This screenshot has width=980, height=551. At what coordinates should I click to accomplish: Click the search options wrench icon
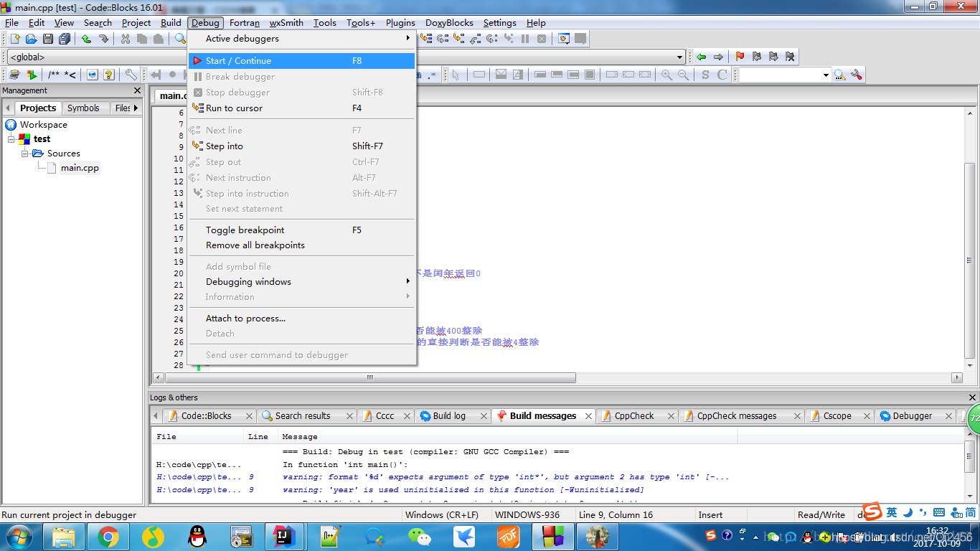pos(856,75)
